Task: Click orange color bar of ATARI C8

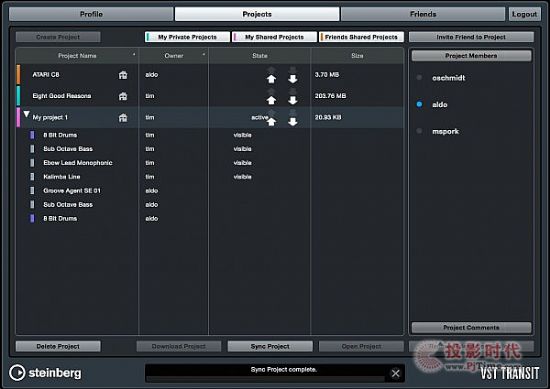Action: click(x=19, y=74)
